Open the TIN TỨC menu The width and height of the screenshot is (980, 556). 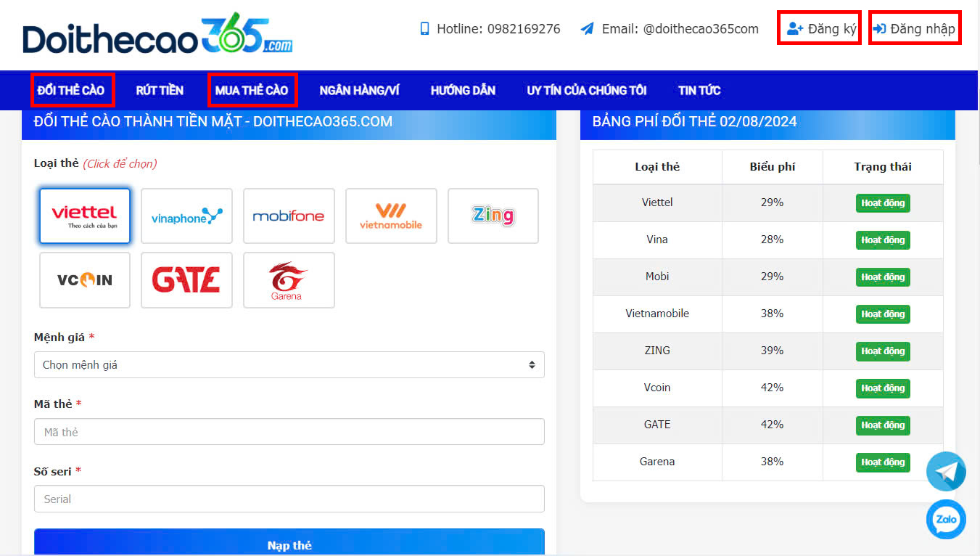tap(699, 90)
